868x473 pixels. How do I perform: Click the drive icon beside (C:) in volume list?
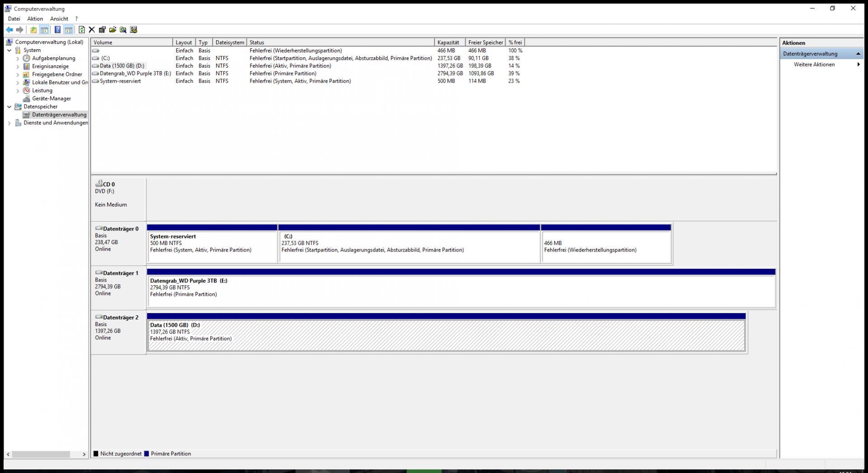[x=95, y=58]
